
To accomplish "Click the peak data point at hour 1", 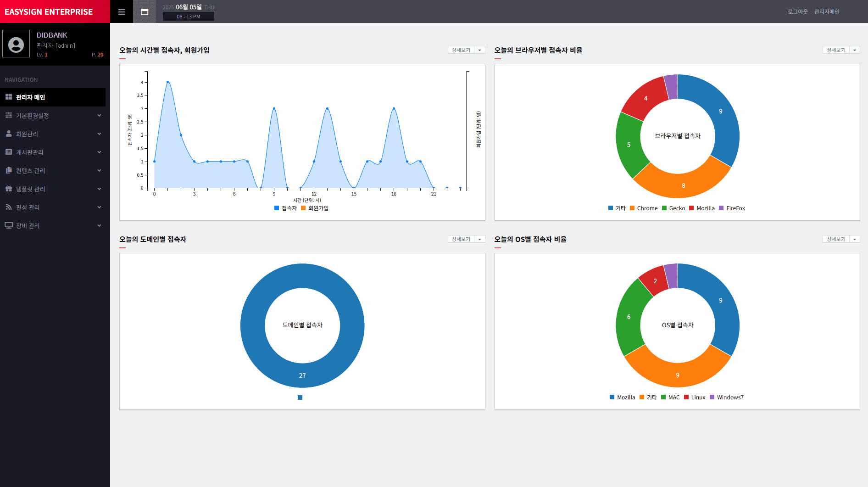I will pos(168,82).
